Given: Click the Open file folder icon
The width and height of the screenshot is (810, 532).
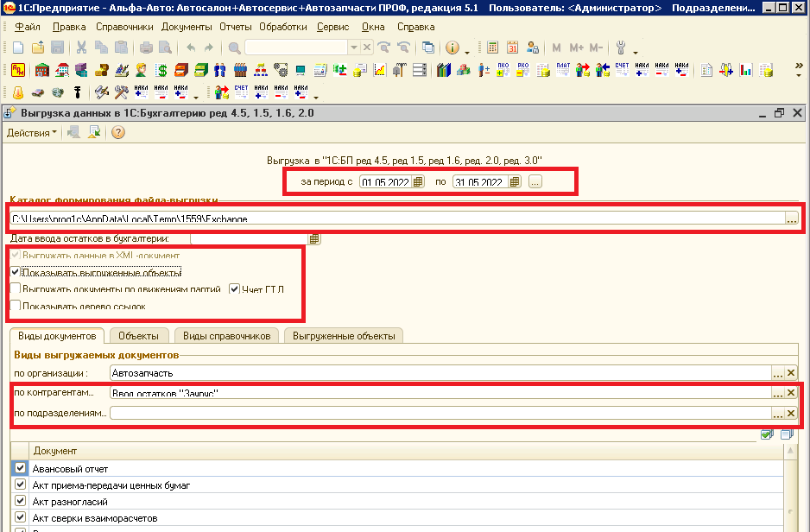Looking at the screenshot, I should pos(38,48).
